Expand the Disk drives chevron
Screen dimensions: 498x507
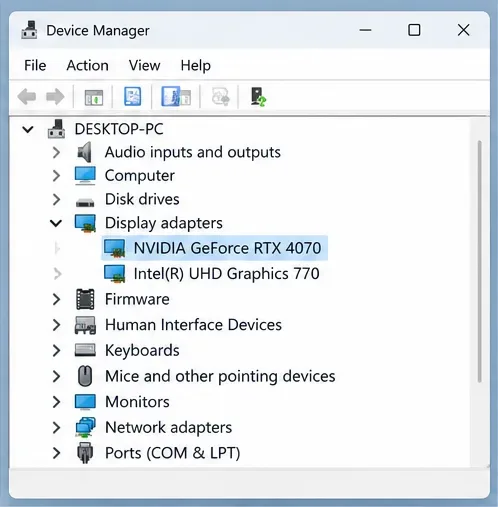pos(56,199)
